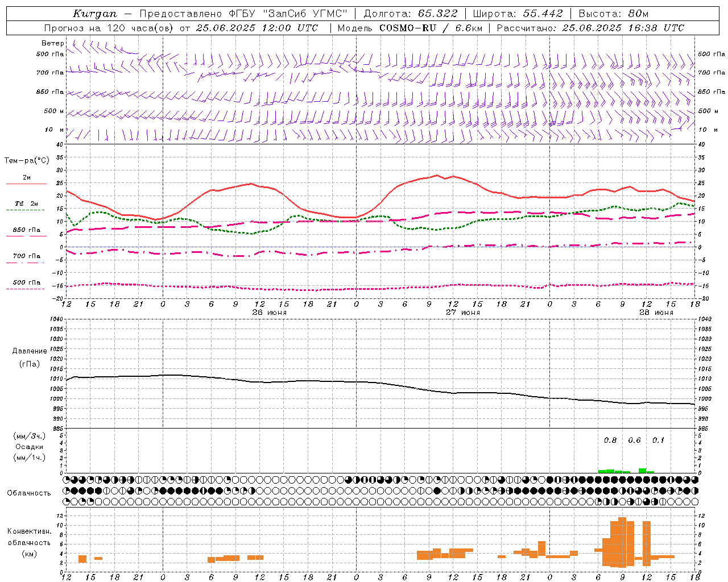Click the (гПа) unit under Давление
This screenshot has width=728, height=582.
[x=30, y=364]
